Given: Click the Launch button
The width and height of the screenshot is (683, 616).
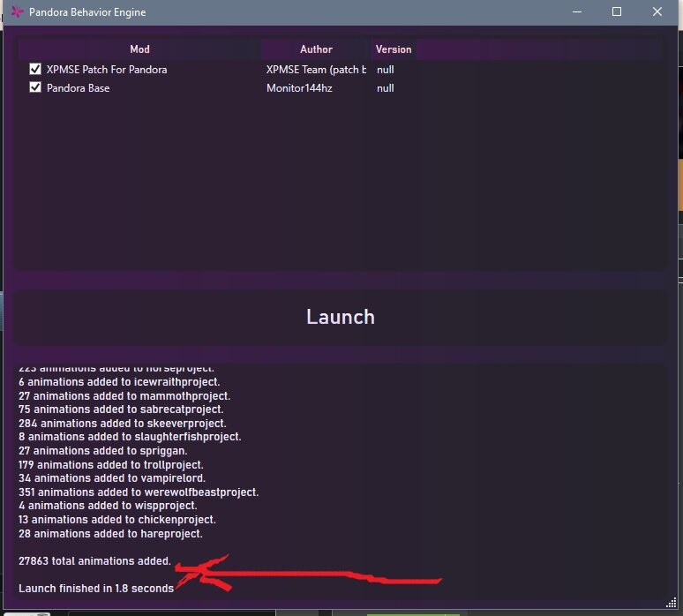Looking at the screenshot, I should click(340, 317).
